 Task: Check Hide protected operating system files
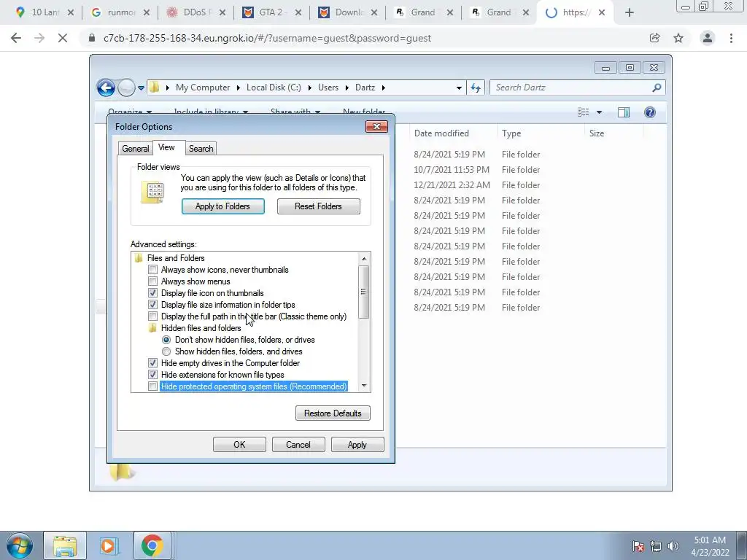click(152, 386)
